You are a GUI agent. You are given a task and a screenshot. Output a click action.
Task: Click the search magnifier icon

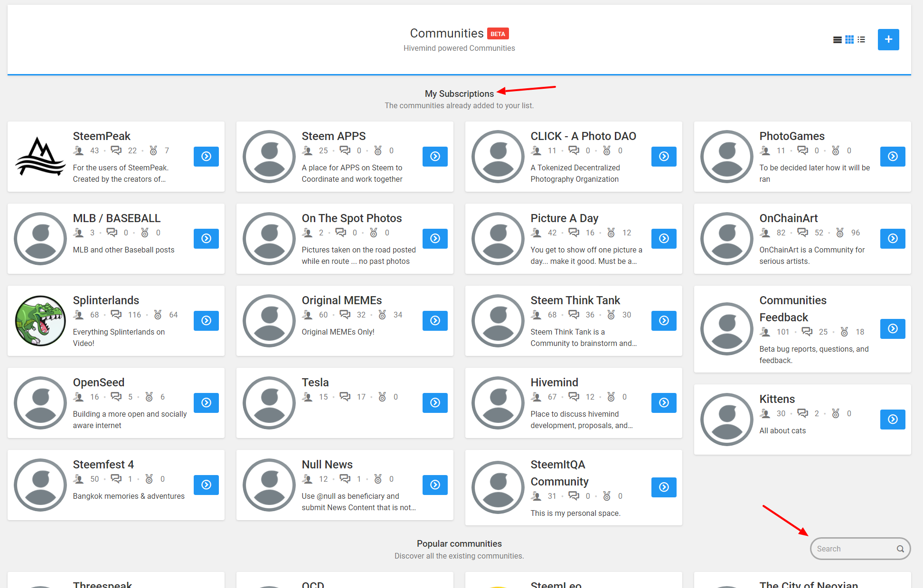pos(900,549)
